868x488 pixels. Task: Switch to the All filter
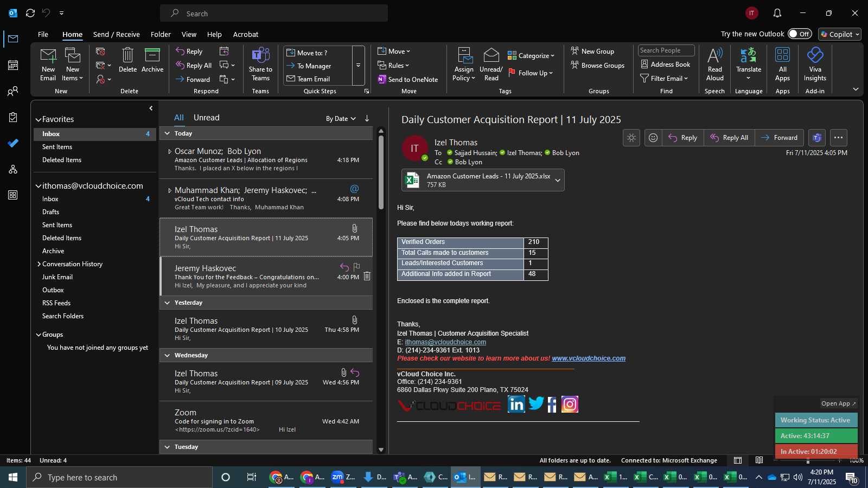tap(178, 118)
